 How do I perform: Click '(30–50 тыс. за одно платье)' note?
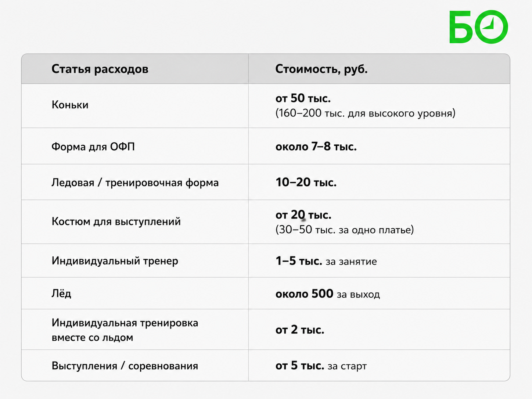(x=345, y=230)
